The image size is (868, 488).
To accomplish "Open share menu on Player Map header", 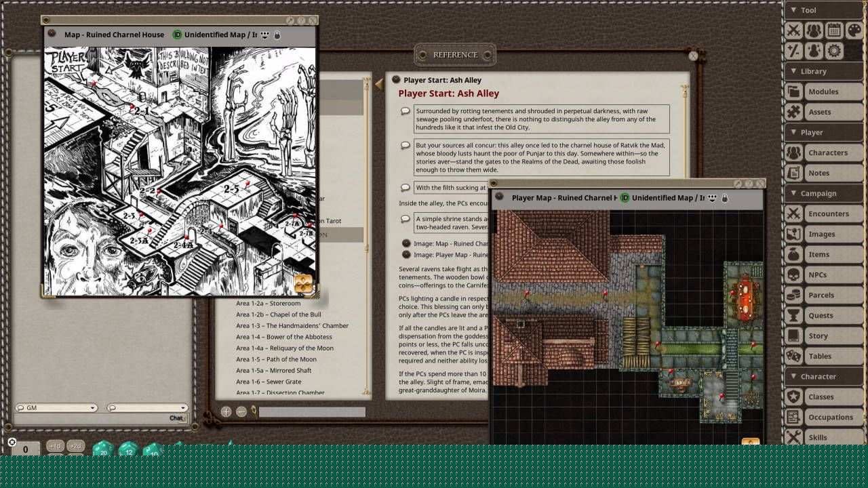I will coord(713,198).
